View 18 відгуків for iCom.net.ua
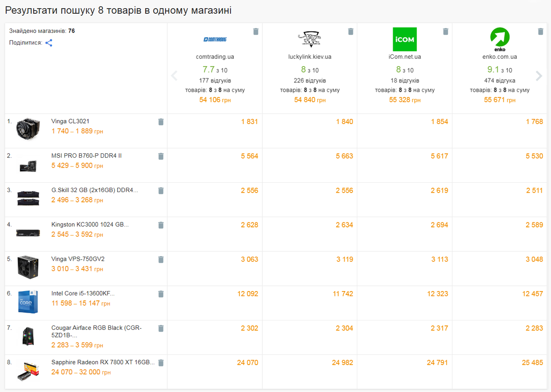Screen dimensions: 551x392 [x=405, y=80]
